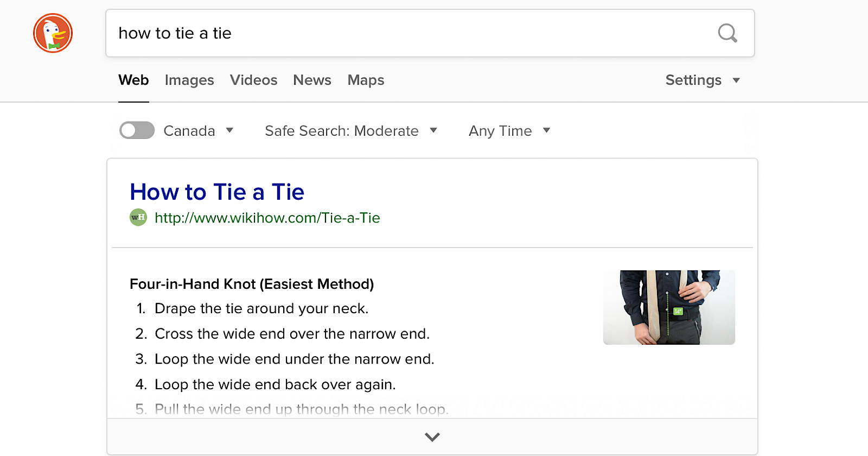This screenshot has height=456, width=868.
Task: Open the Settings dropdown menu
Action: [x=702, y=80]
